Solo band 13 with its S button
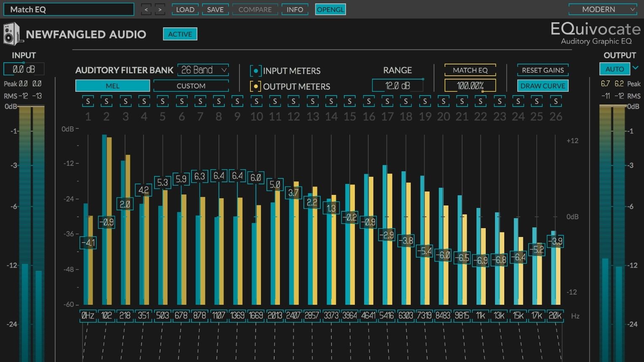This screenshot has height=362, width=644. click(312, 101)
